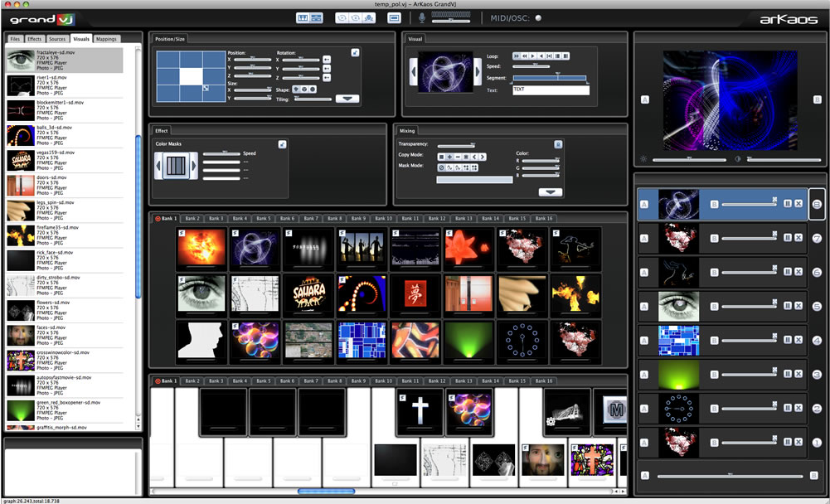The image size is (830, 504).
Task: Select the play backward Loop mode icon
Action: click(x=541, y=56)
